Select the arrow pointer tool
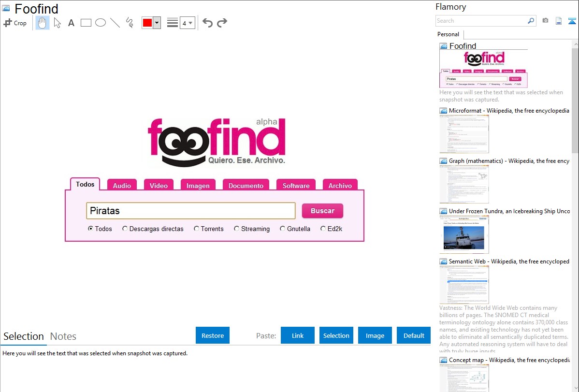Image resolution: width=579 pixels, height=392 pixels. (57, 23)
